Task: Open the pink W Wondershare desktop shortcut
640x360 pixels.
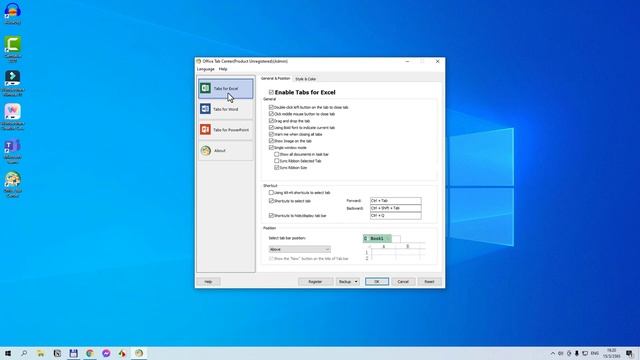Action: 13,117
